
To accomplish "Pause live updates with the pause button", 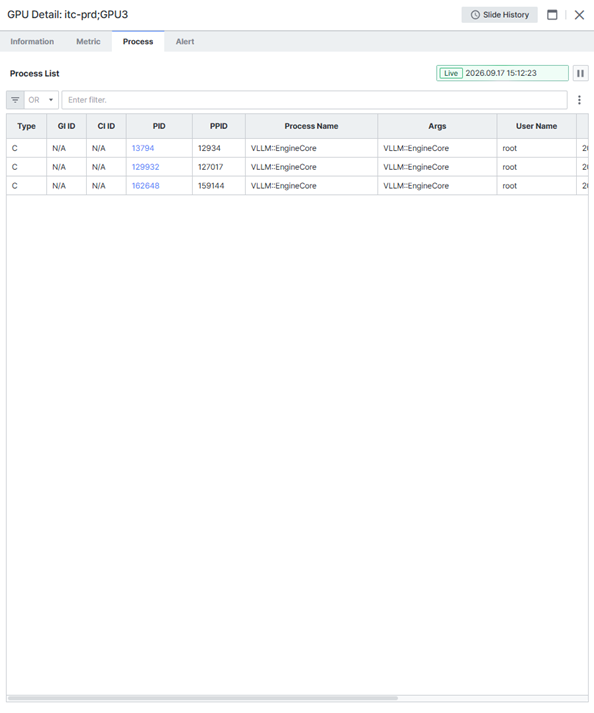I will 580,73.
